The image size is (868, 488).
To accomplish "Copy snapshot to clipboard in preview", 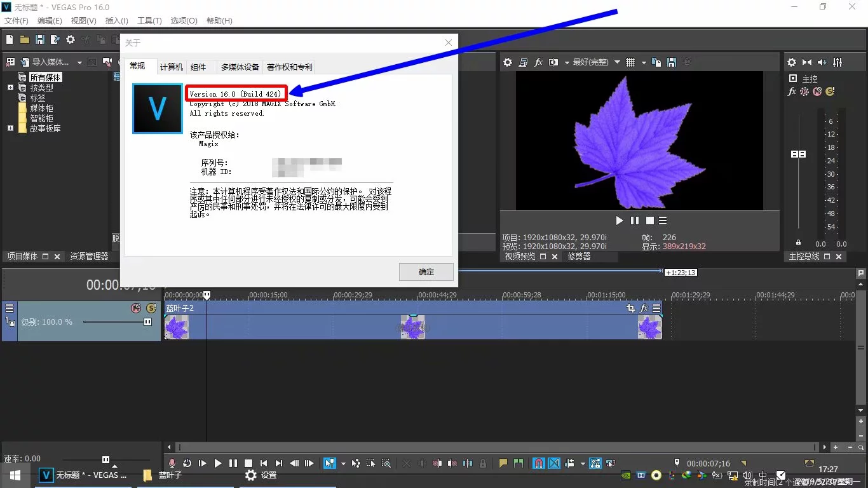I will (x=656, y=62).
